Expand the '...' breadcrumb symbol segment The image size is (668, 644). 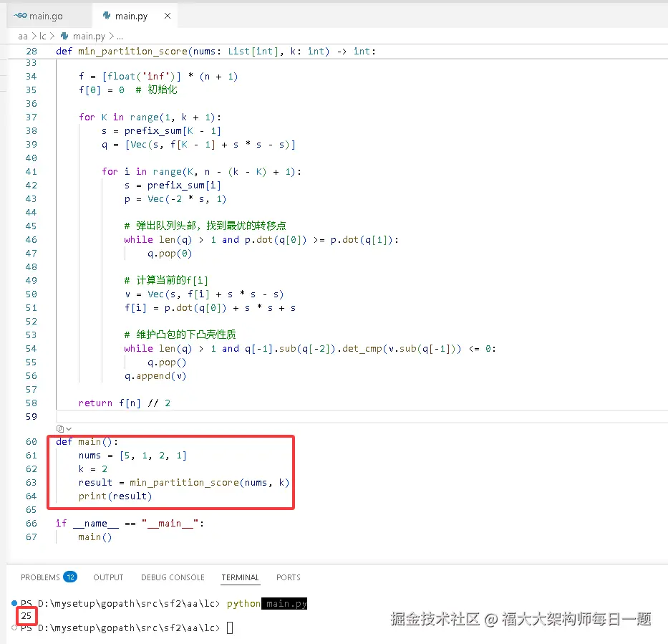tap(120, 37)
